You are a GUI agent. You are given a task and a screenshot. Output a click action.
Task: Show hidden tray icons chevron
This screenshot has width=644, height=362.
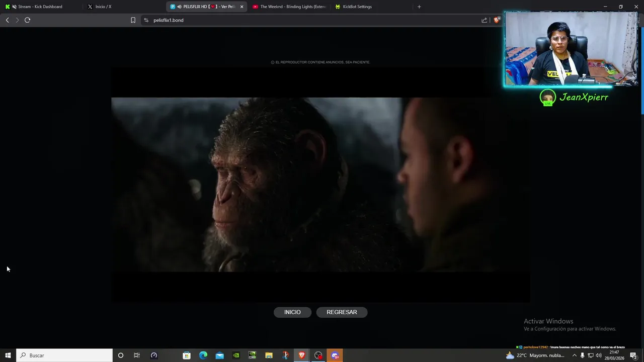click(x=575, y=355)
